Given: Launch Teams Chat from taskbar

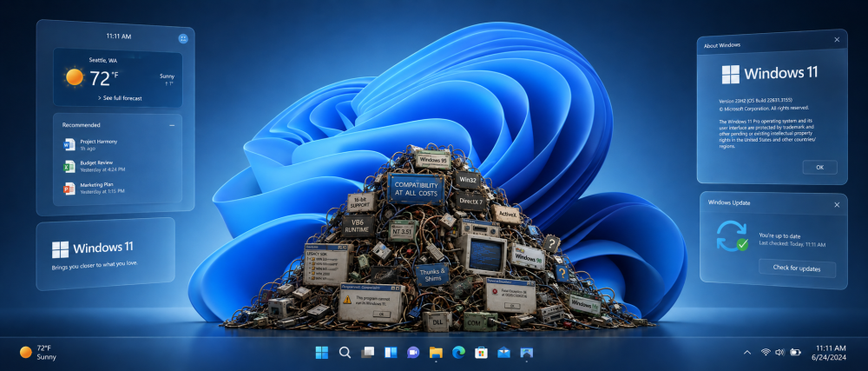Looking at the screenshot, I should click(412, 352).
